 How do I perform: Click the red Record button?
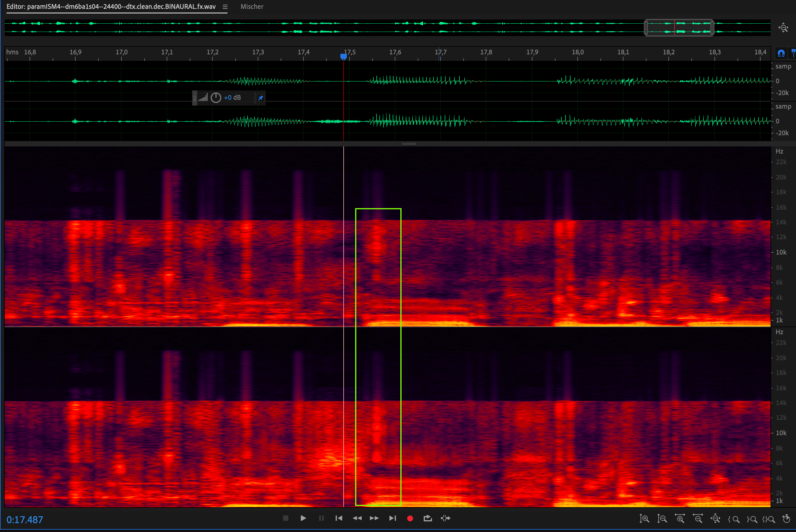(x=410, y=518)
